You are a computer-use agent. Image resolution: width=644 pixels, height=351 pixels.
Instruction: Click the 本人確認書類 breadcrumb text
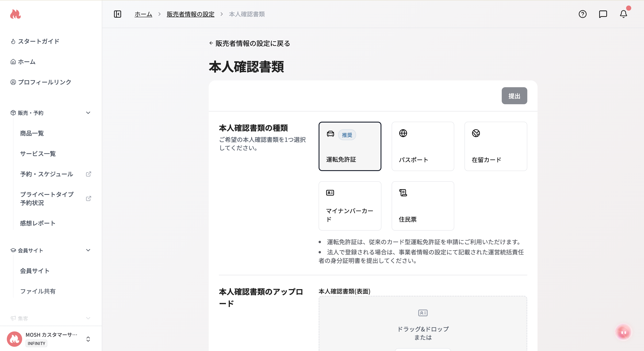coord(247,14)
